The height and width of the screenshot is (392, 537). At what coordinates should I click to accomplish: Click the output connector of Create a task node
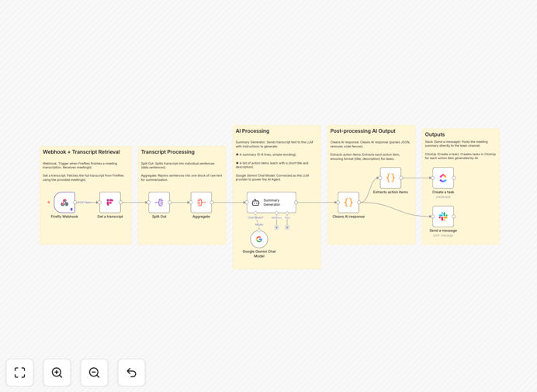(454, 178)
